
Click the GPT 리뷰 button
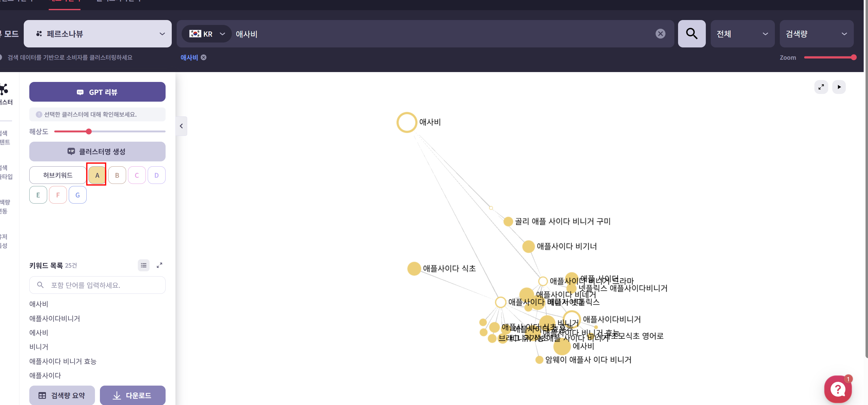point(97,92)
